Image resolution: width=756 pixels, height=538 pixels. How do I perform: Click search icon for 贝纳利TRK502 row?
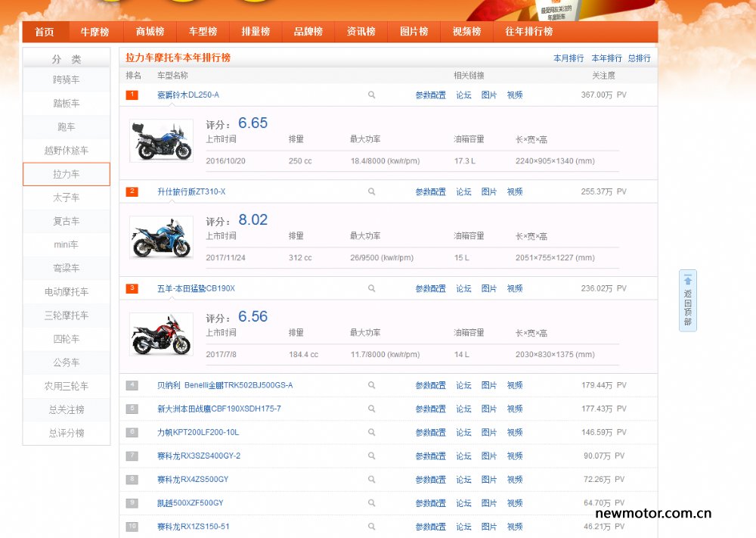371,385
